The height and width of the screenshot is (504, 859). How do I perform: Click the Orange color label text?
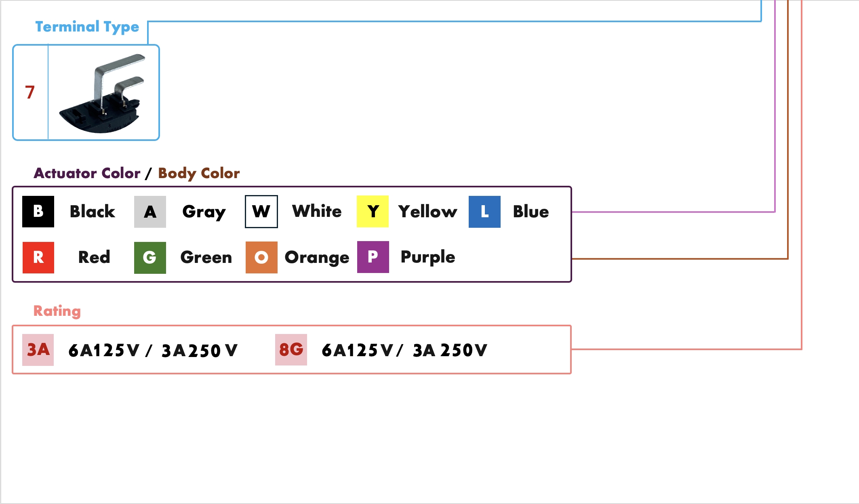317,258
